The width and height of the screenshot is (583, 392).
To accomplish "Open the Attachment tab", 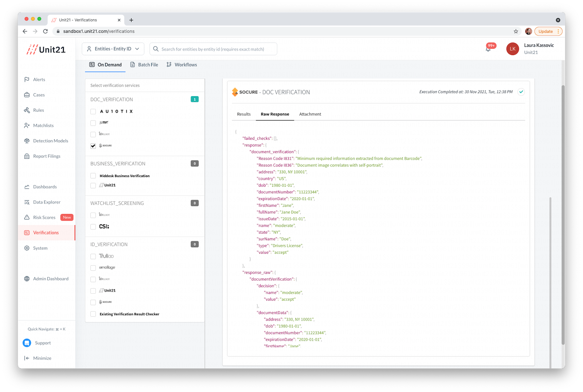I will tap(310, 114).
